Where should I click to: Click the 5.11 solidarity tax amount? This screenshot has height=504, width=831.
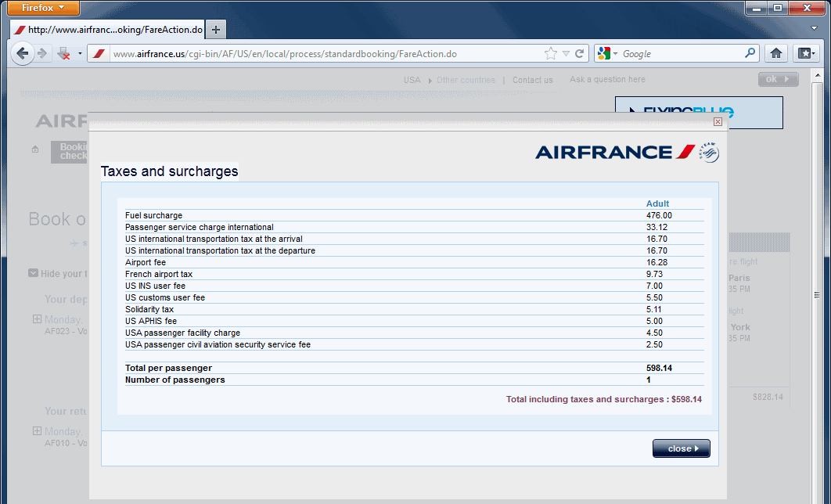654,309
